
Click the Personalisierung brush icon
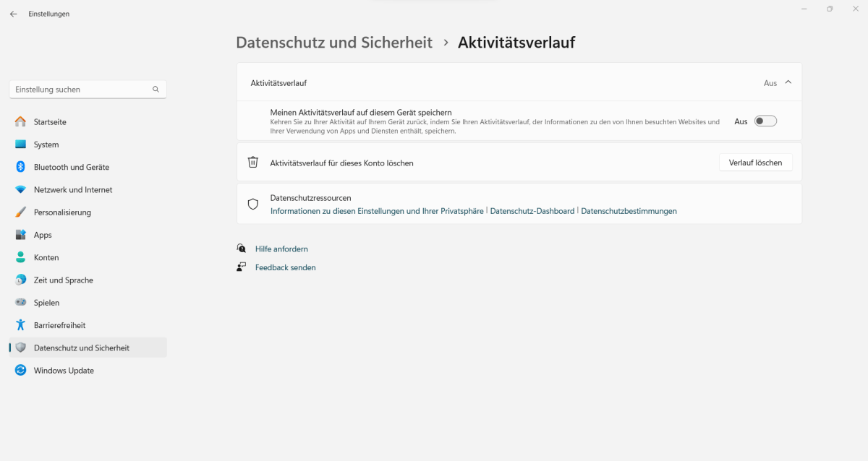[x=20, y=212]
